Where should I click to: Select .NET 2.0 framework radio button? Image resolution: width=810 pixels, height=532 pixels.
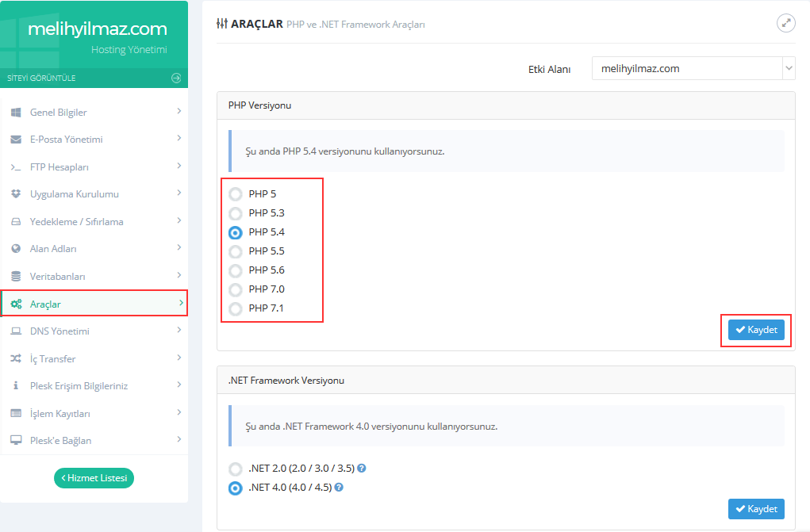236,469
